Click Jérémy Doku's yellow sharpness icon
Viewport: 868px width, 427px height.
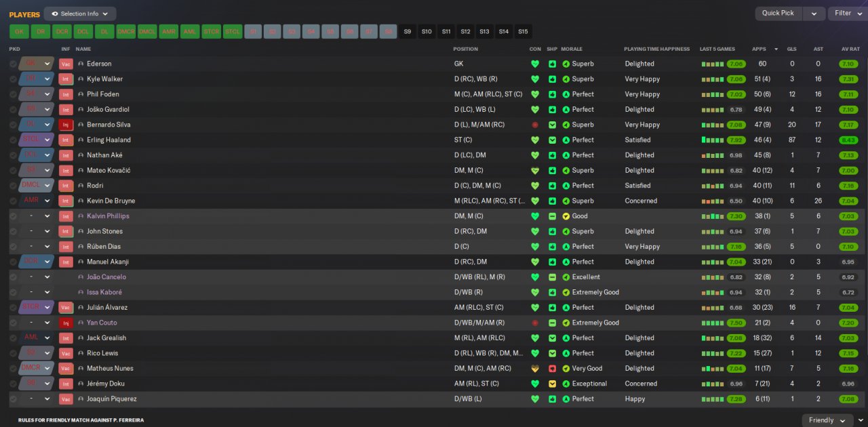point(552,384)
